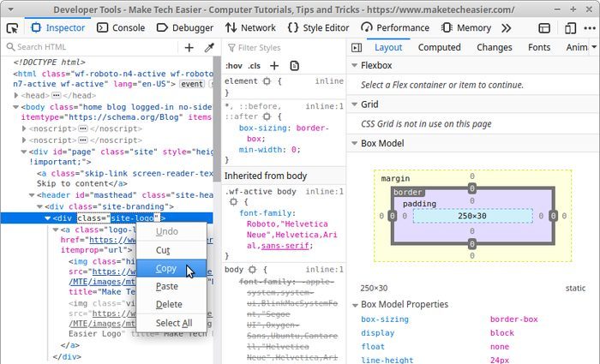Click the element rule highlighter target icon
The height and width of the screenshot is (364, 600).
coord(267,81)
